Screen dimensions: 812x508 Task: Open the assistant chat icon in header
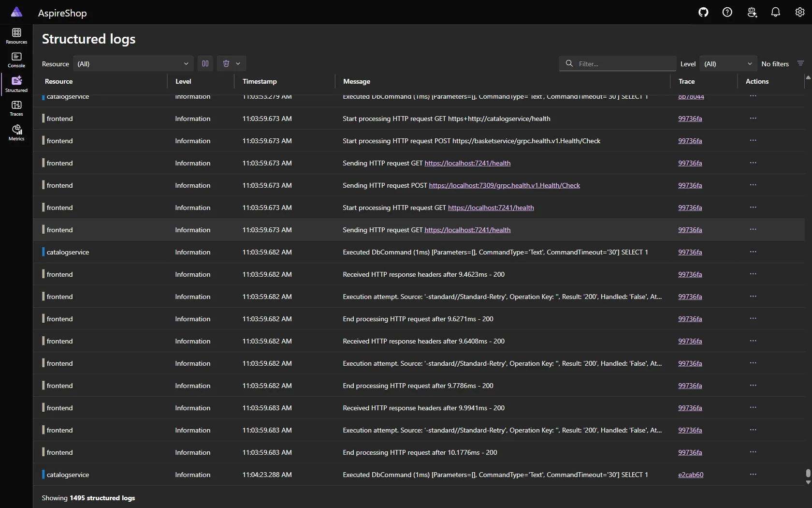[x=752, y=13]
